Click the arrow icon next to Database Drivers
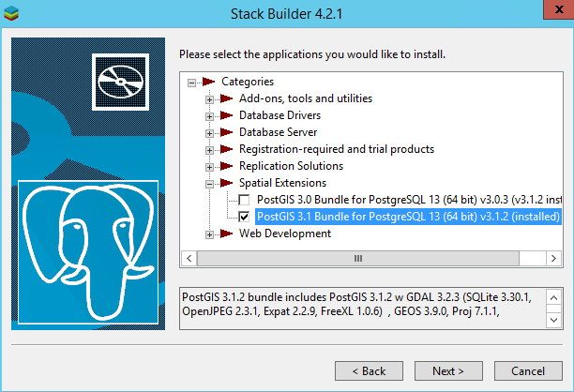574x392 pixels. [227, 115]
